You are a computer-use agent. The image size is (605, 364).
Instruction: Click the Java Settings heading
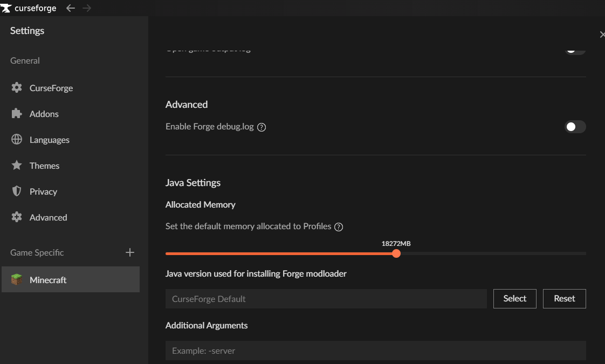193,183
